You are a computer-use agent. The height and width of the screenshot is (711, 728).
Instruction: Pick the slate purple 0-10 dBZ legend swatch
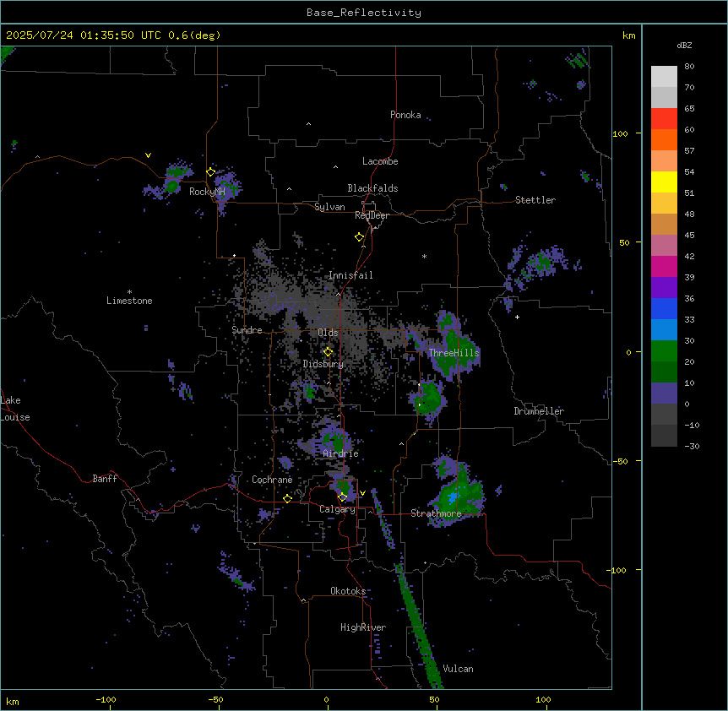coord(664,393)
